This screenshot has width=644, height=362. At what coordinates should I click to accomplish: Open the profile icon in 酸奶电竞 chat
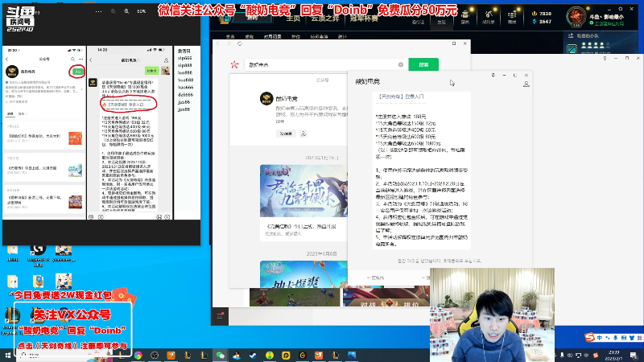click(x=526, y=84)
